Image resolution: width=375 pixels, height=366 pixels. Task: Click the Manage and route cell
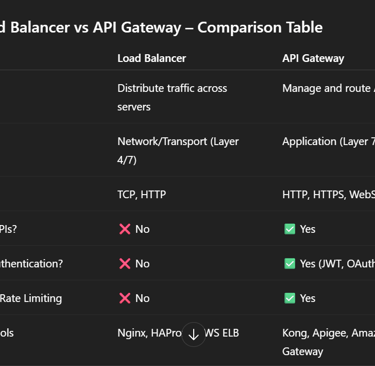click(328, 88)
